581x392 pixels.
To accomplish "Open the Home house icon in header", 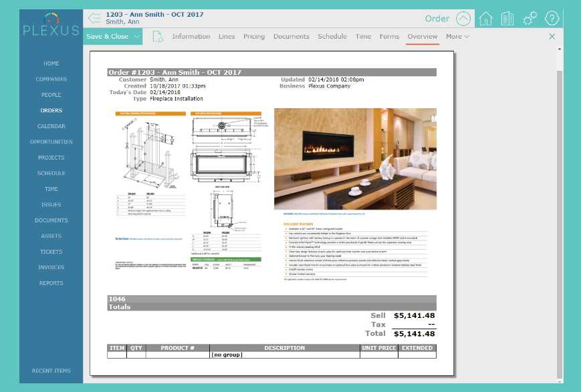I will [485, 18].
